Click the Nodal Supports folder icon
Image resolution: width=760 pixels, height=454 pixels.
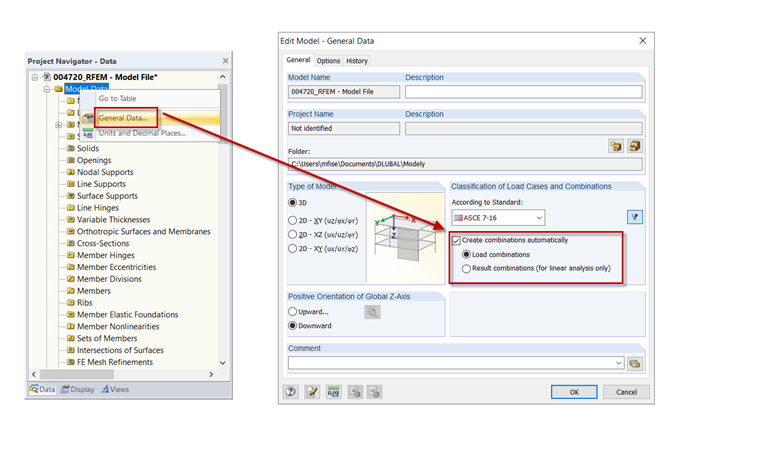click(71, 172)
